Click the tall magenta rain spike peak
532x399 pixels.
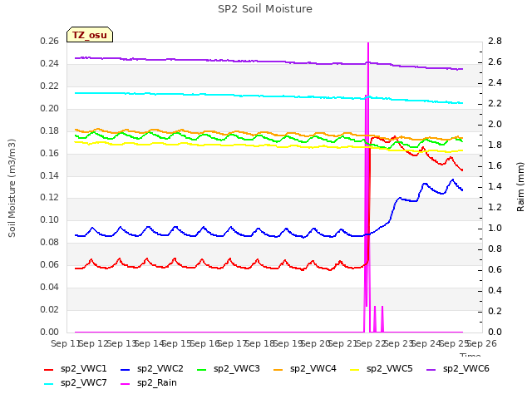pos(368,43)
